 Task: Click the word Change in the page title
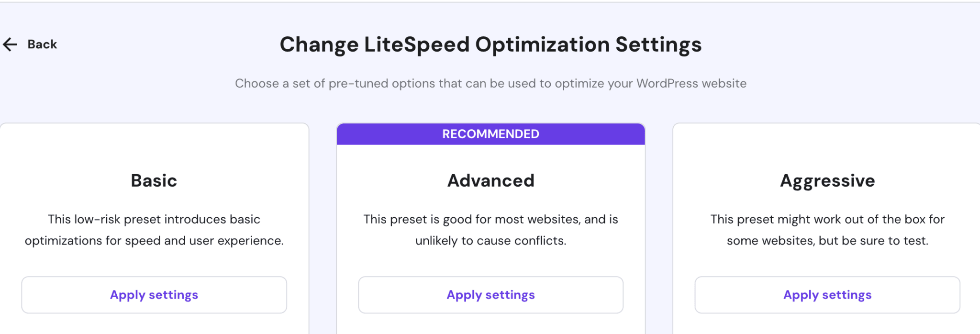click(319, 45)
